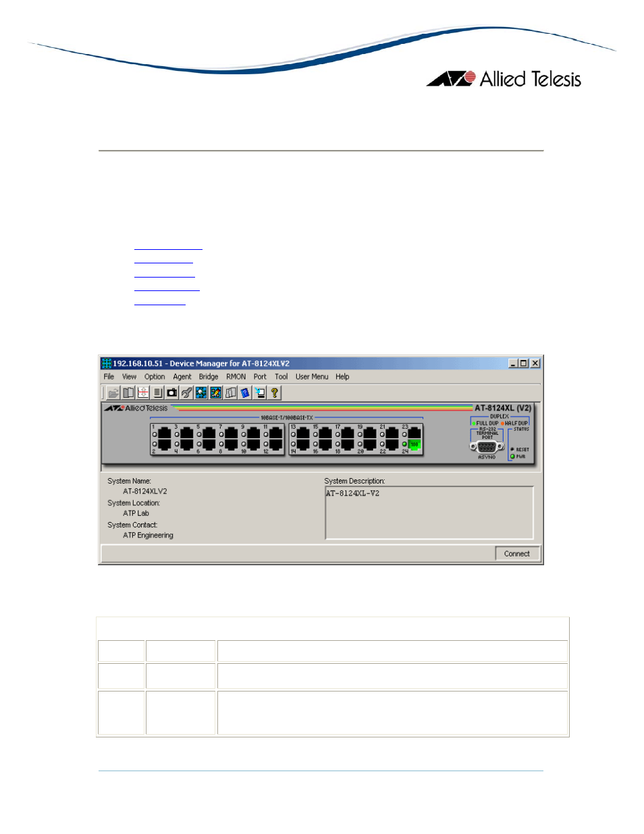Select port 16 on the switch

pyautogui.click(x=325, y=444)
